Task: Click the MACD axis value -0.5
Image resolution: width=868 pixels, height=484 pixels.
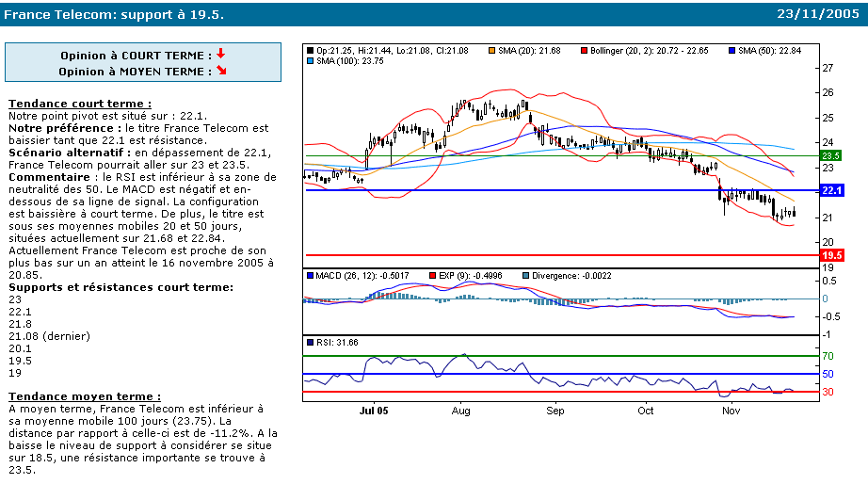Action: point(829,316)
